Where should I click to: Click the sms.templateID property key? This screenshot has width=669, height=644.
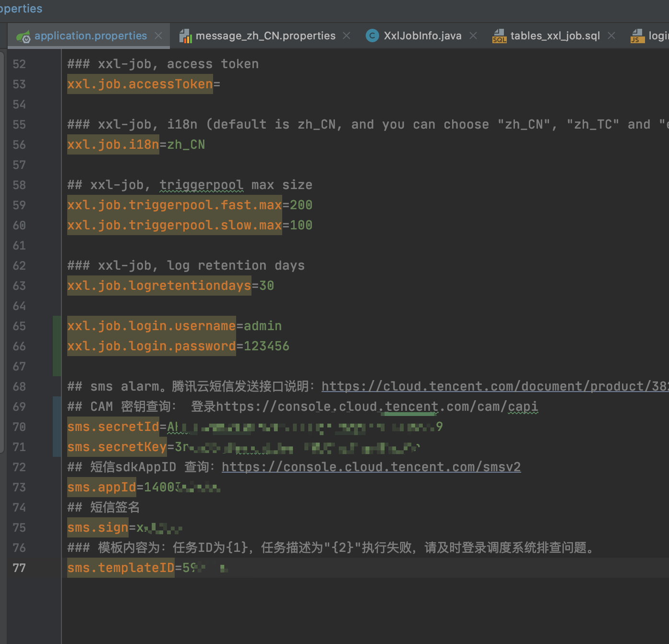(x=120, y=568)
